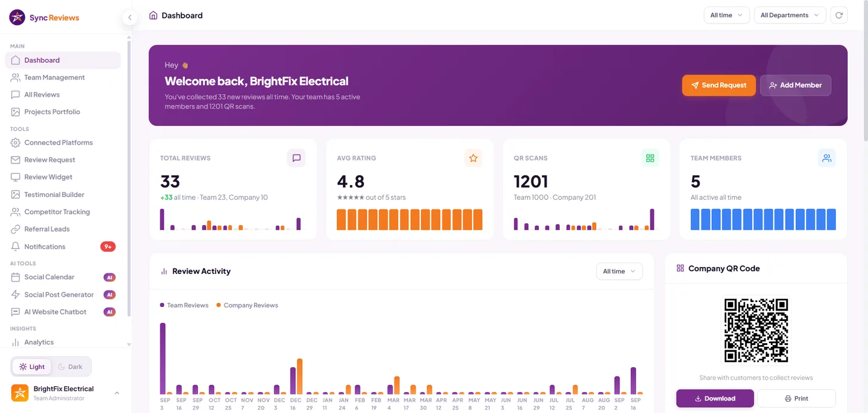
Task: Click the Team Management people icon
Action: point(15,78)
